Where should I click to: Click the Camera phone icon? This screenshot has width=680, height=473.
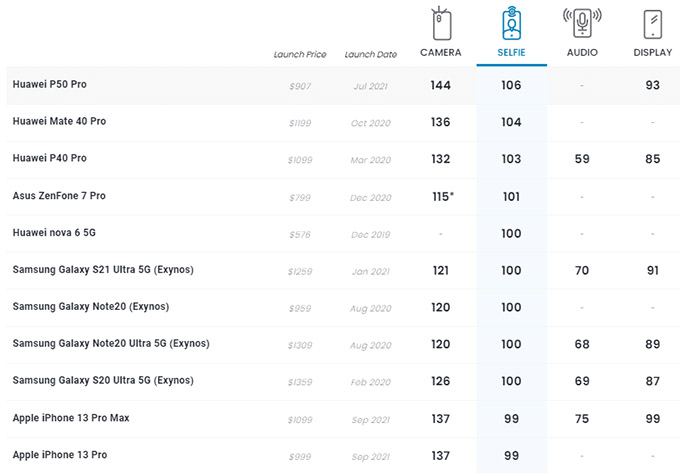point(440,23)
